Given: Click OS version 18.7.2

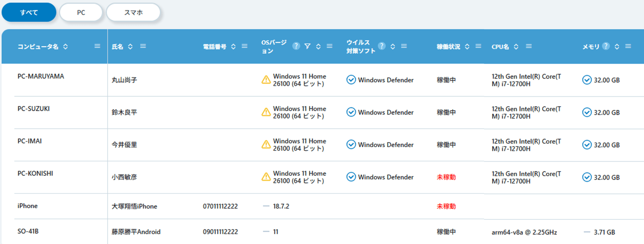Looking at the screenshot, I should coord(281,206).
